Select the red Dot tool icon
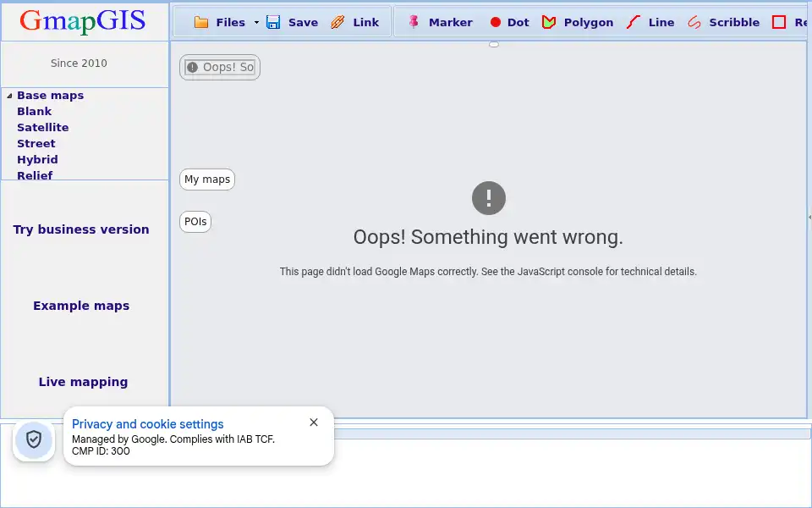This screenshot has height=508, width=812. (496, 22)
